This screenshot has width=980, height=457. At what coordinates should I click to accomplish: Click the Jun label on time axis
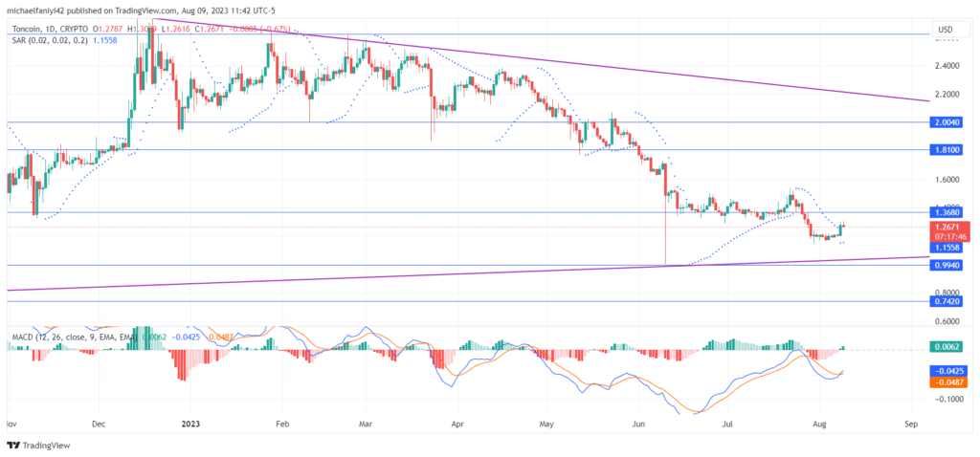[x=638, y=424]
